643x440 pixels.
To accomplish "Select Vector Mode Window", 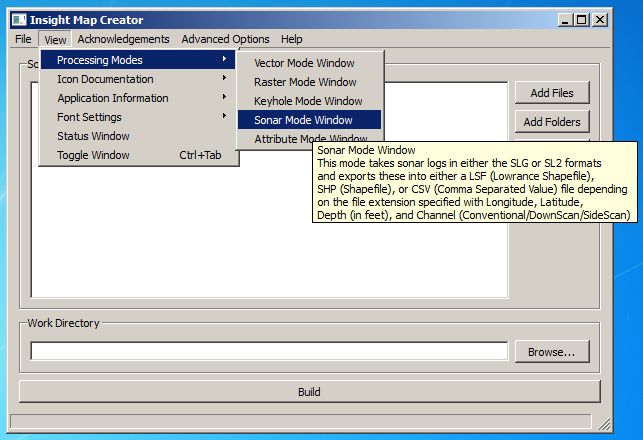I will (304, 63).
